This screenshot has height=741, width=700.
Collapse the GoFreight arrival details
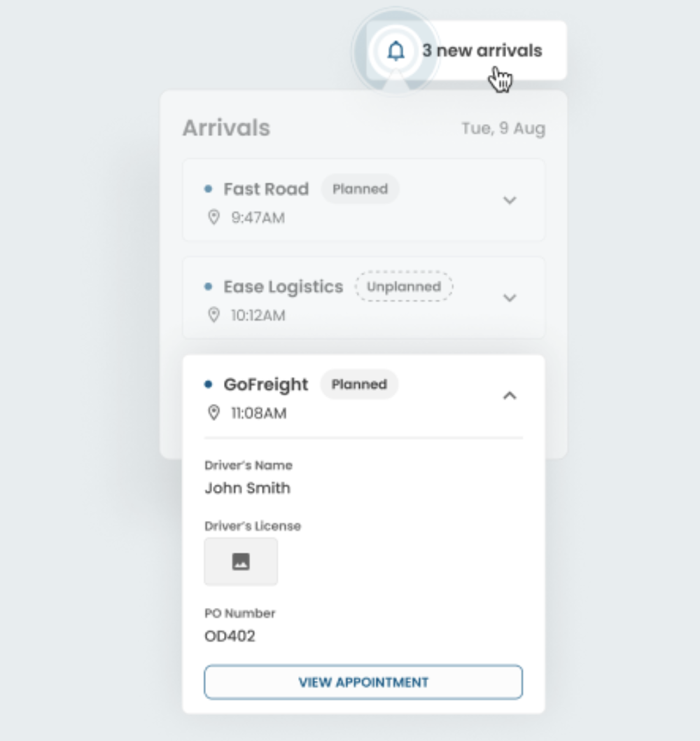(510, 396)
